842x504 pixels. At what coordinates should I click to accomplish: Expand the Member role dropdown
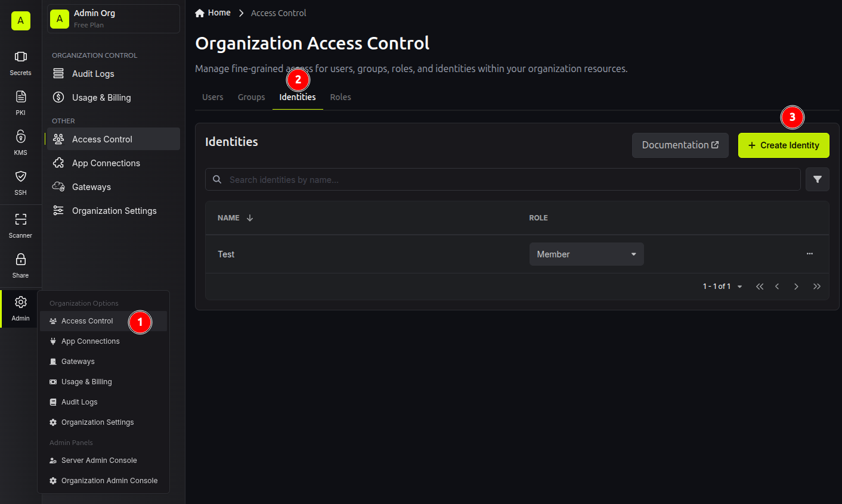[x=587, y=254]
